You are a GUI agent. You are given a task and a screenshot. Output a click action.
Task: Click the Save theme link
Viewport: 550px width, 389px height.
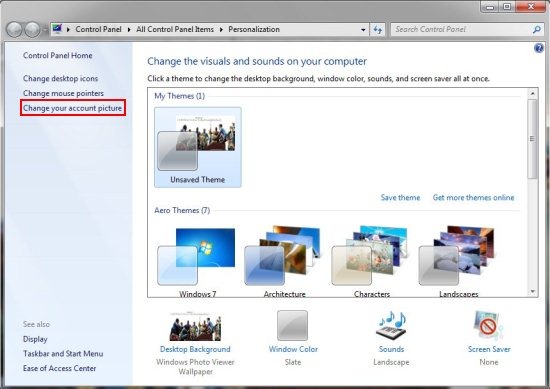click(x=400, y=197)
